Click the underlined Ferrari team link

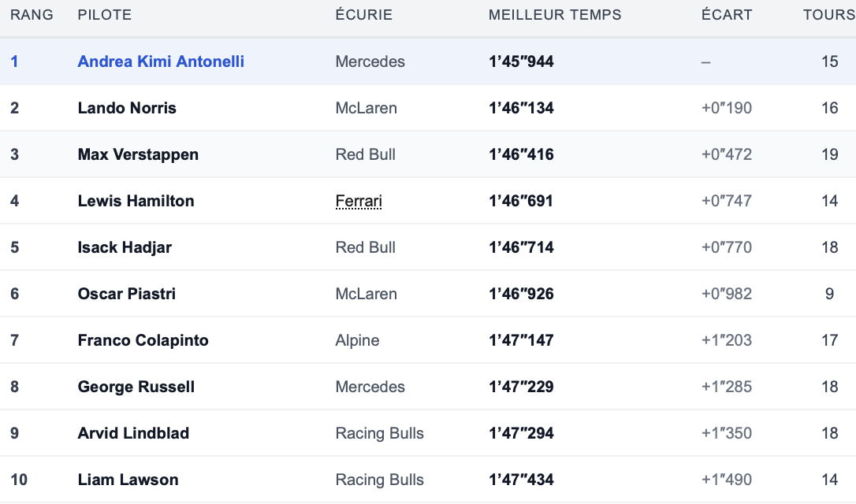(359, 201)
